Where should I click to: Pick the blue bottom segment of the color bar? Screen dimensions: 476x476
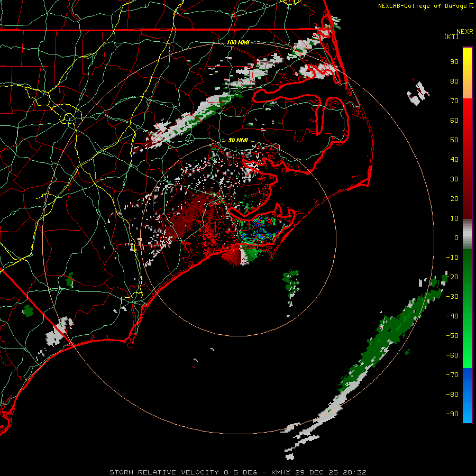[x=467, y=396]
